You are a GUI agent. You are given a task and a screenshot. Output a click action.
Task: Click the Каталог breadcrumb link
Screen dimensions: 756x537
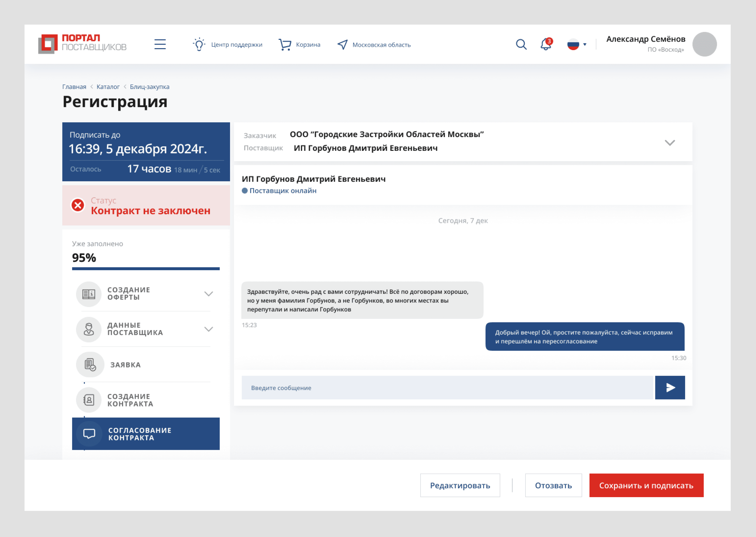pyautogui.click(x=108, y=87)
